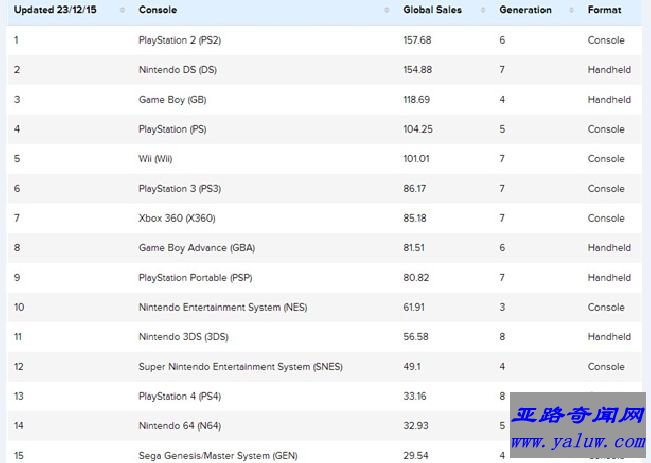Click sales value 81.51
This screenshot has height=463, width=651.
point(414,248)
